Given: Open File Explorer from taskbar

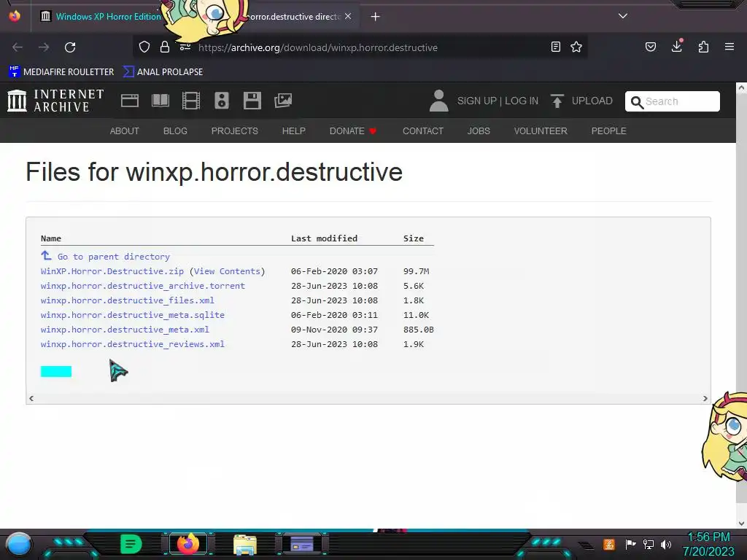Looking at the screenshot, I should point(245,545).
